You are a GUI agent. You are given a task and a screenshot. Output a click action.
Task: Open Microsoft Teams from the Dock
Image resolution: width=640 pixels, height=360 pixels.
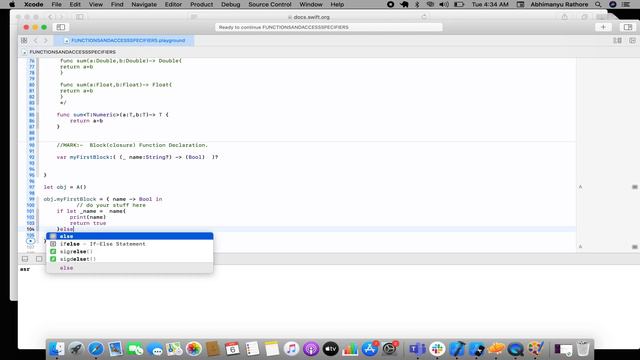click(417, 349)
